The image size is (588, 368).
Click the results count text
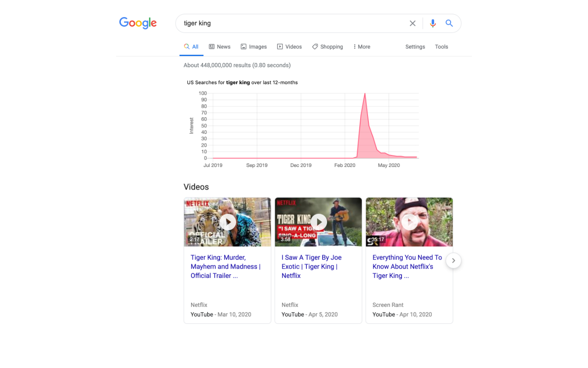(237, 65)
